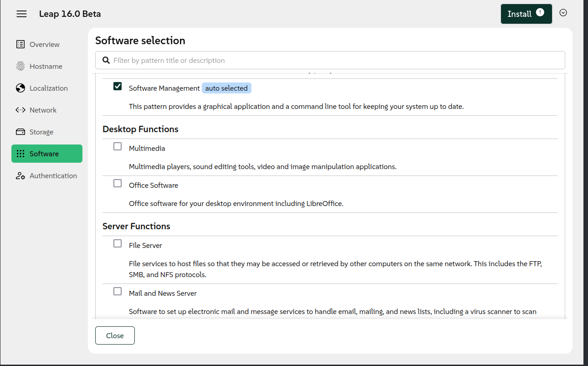Click the magnifier icon in filter field
Image resolution: width=588 pixels, height=366 pixels.
point(106,60)
